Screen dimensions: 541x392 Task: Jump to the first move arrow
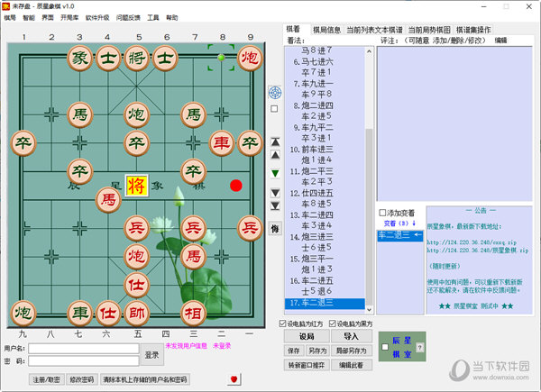(x=275, y=141)
